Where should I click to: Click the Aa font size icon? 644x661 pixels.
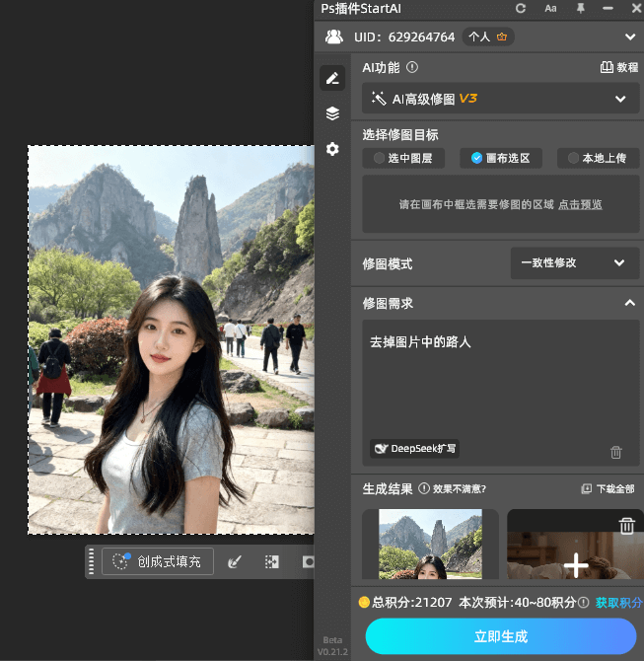550,9
